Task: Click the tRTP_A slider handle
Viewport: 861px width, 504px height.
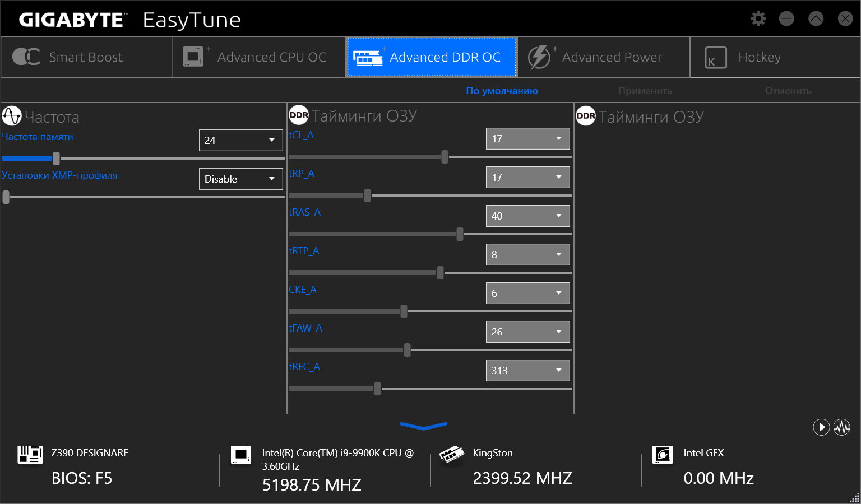Action: pos(441,273)
